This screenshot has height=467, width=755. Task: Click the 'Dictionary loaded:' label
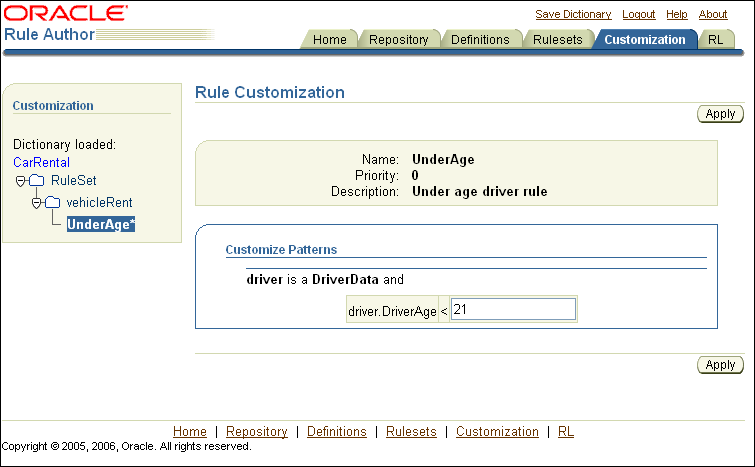(x=65, y=144)
